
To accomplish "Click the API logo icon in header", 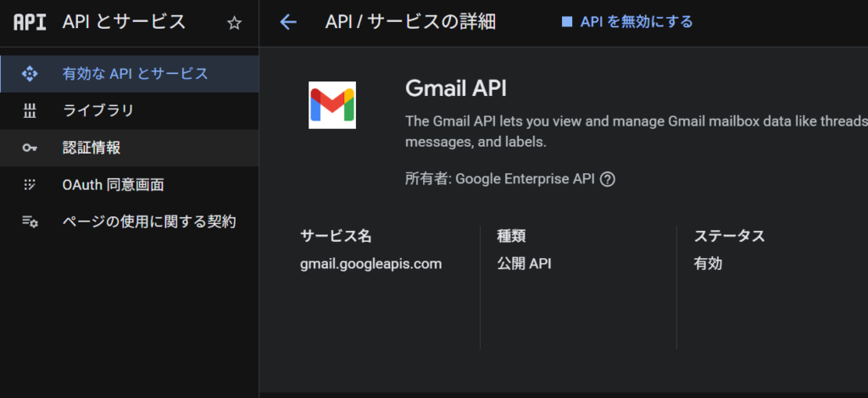I will (x=30, y=22).
